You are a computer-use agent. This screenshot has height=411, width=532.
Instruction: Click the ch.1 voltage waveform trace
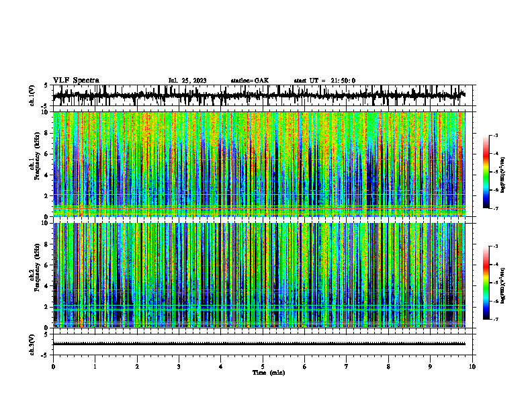point(259,95)
